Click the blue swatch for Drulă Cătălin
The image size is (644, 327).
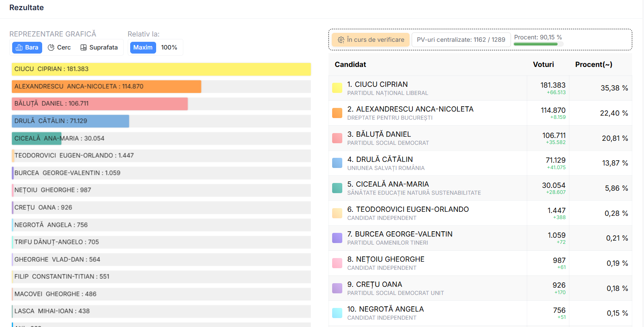point(337,163)
